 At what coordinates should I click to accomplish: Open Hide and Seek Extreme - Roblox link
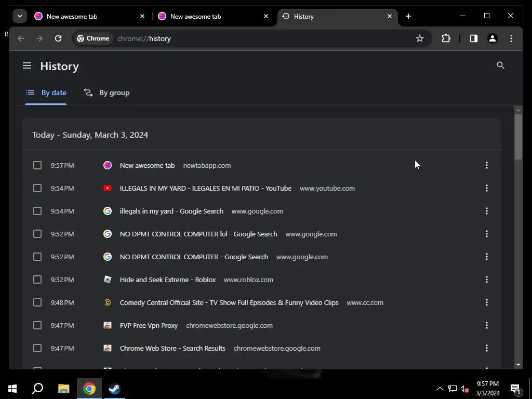[x=168, y=280]
